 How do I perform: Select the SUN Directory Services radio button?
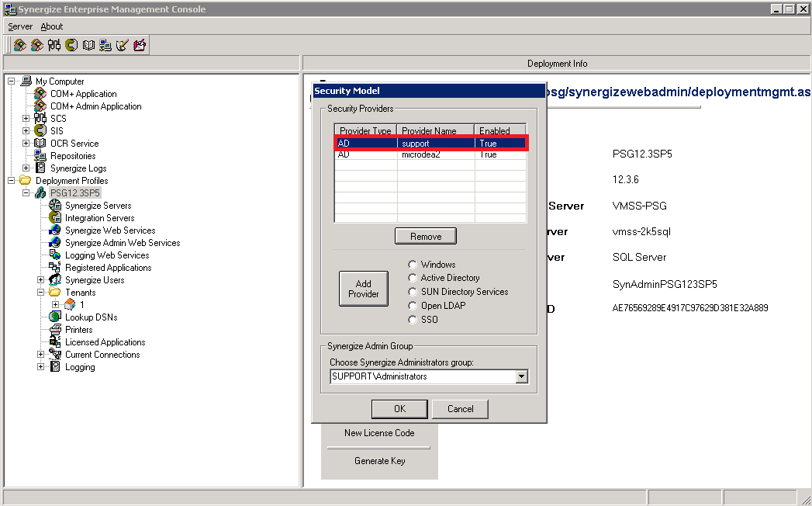pos(413,292)
